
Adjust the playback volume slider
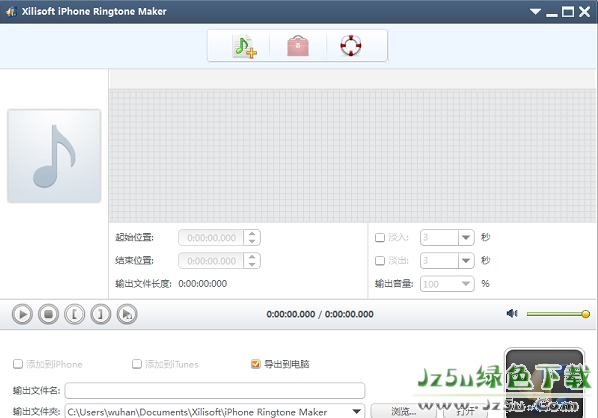558,314
